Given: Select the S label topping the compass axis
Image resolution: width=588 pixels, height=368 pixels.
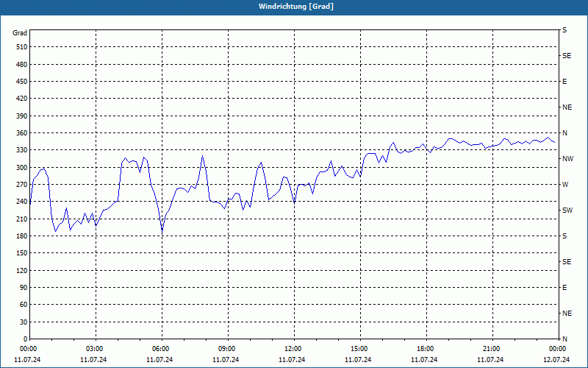Looking at the screenshot, I should [x=564, y=30].
